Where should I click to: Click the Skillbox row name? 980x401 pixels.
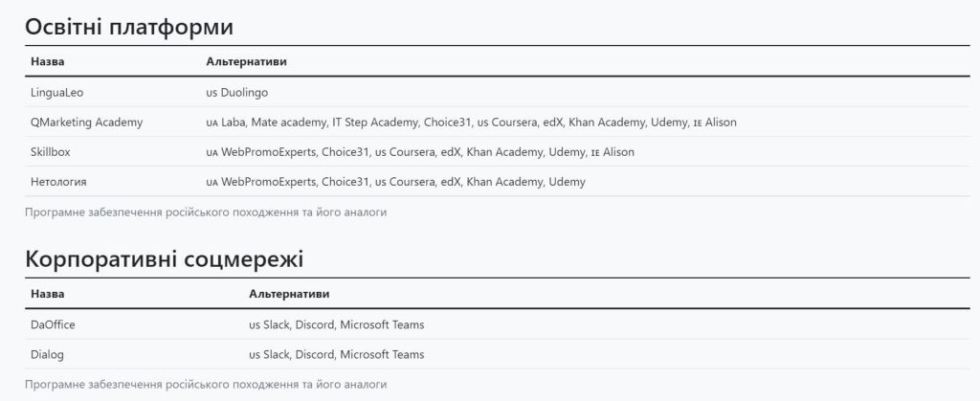pos(48,152)
